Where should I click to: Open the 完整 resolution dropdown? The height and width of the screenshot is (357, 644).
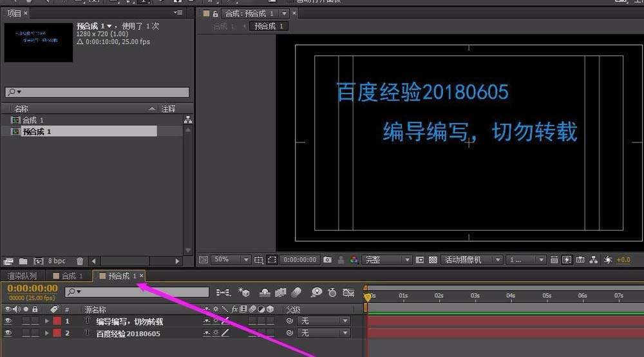tap(386, 260)
